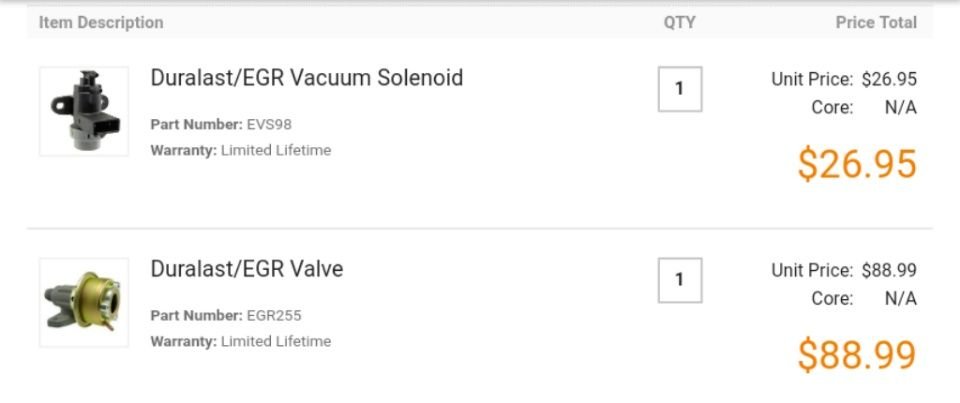Select part number EVS98 text

click(269, 125)
